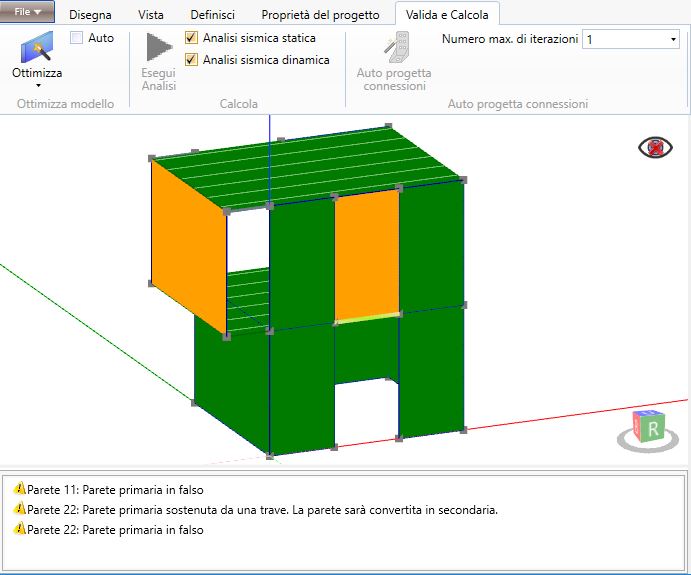Click Auto progetta connessioni icon
This screenshot has width=691, height=575.
point(397,47)
